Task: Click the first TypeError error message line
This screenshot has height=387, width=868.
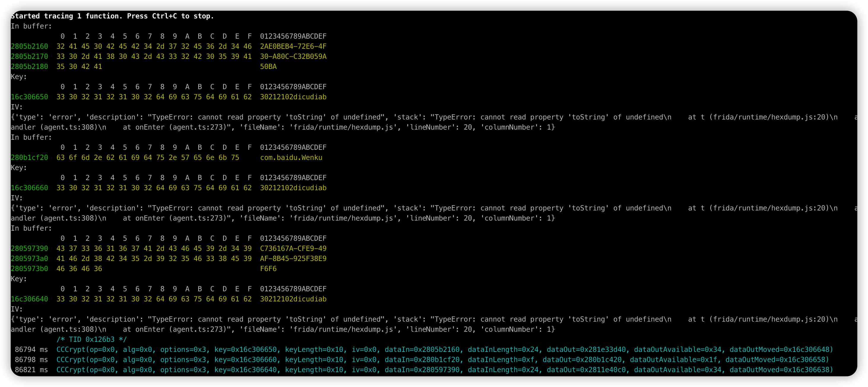Action: (434, 117)
